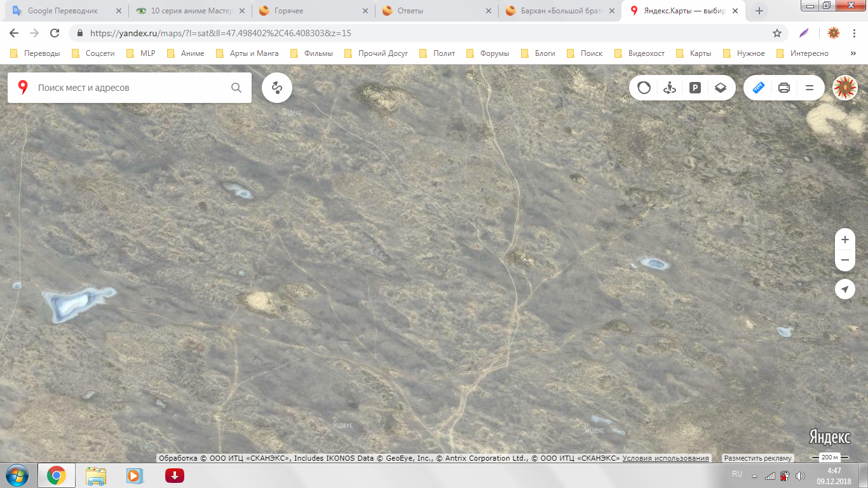Locate me with geolocation arrow
868x488 pixels.
[844, 290]
